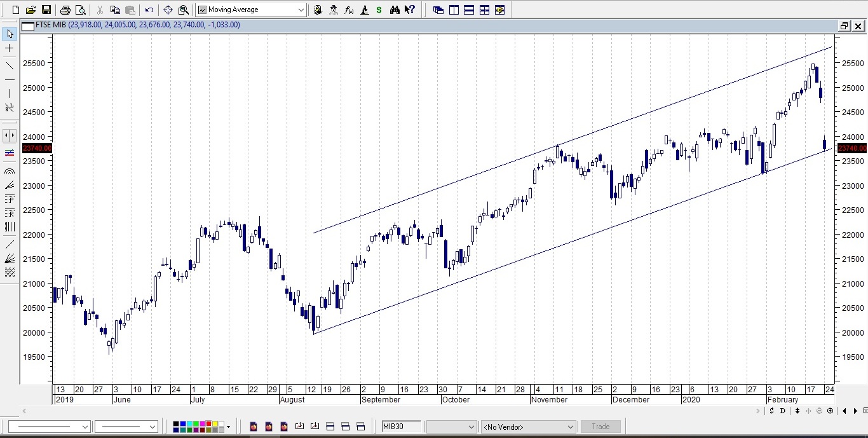The image size is (868, 438).
Task: Click the first icon in the bottom chart toolbar
Action: (253, 427)
